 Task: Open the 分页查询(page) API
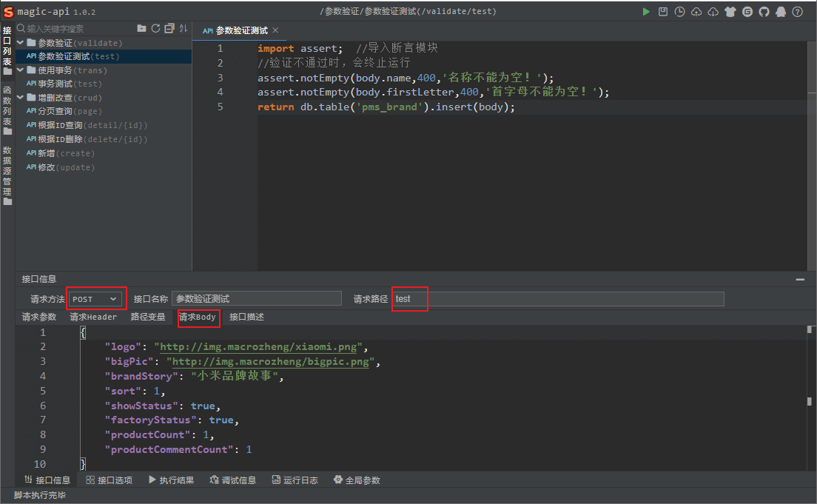pyautogui.click(x=104, y=112)
